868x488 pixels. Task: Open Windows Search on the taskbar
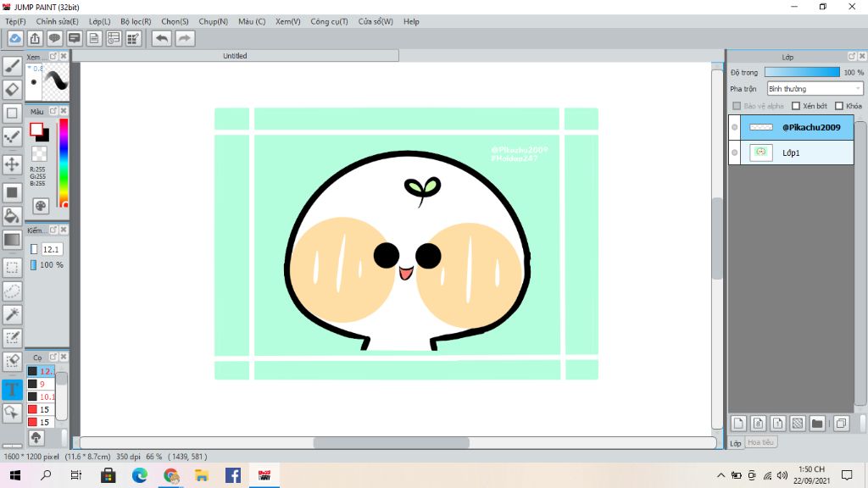[46, 475]
